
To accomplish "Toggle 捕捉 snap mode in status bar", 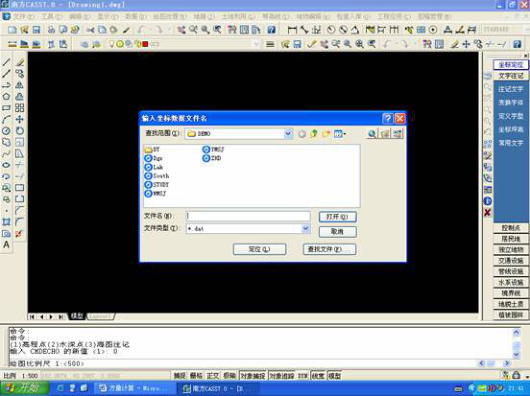I will tap(179, 375).
